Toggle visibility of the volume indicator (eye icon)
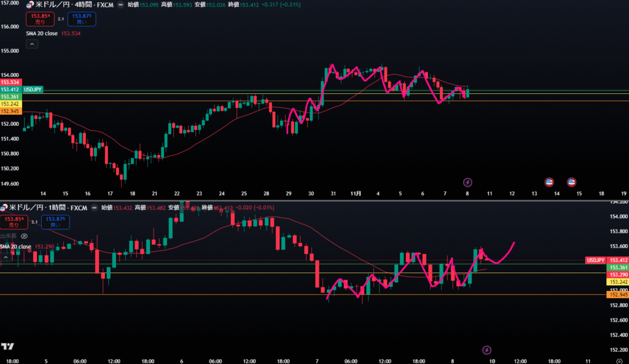The width and height of the screenshot is (629, 364). (x=24, y=235)
